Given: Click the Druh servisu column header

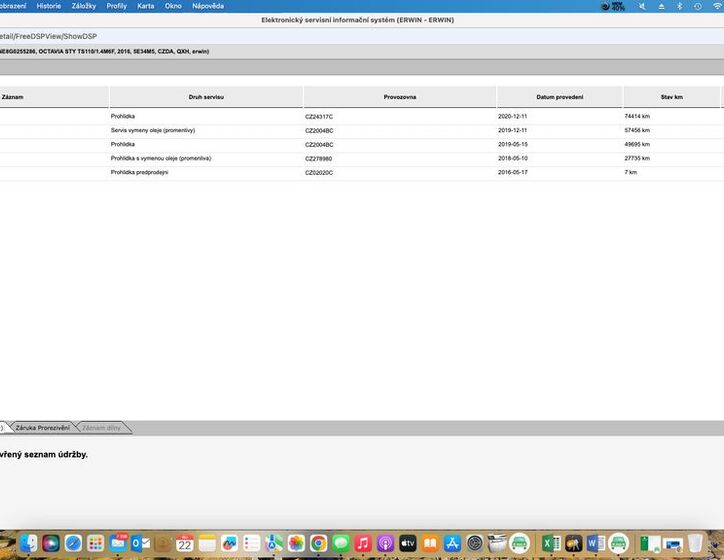Looking at the screenshot, I should coord(206,97).
